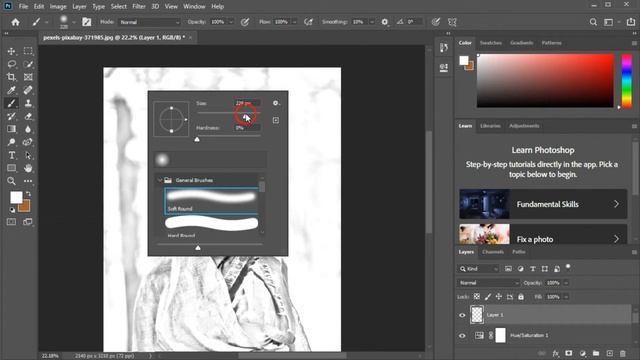Switch to the Channels tab
640x360 pixels.
pyautogui.click(x=493, y=252)
